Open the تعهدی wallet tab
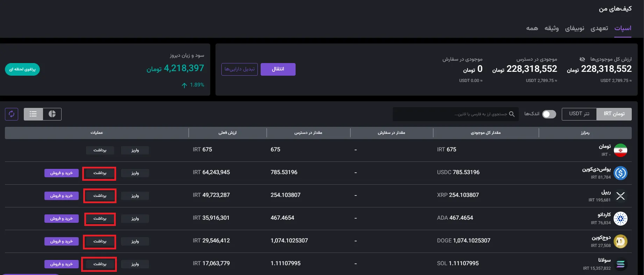The image size is (644, 275). [599, 28]
